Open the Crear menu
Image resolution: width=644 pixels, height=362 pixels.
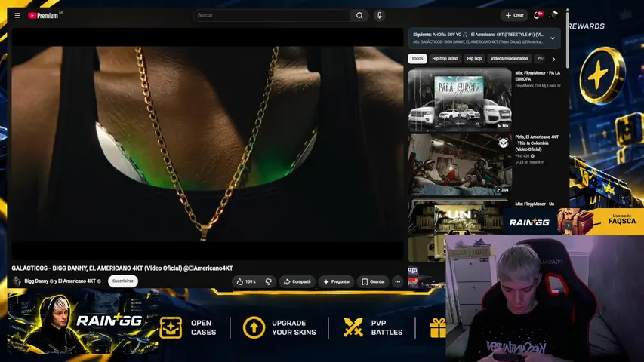(514, 15)
